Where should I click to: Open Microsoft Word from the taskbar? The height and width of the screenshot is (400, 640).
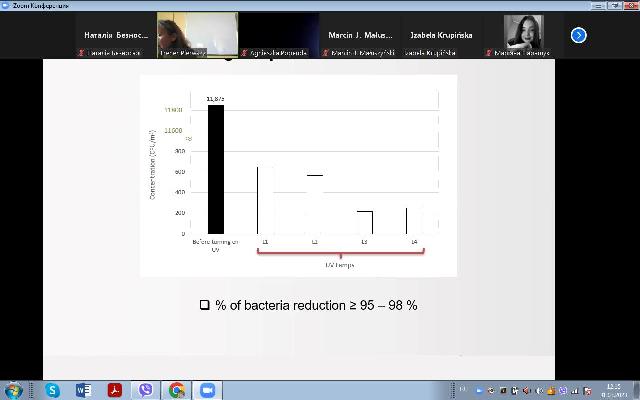click(x=83, y=390)
